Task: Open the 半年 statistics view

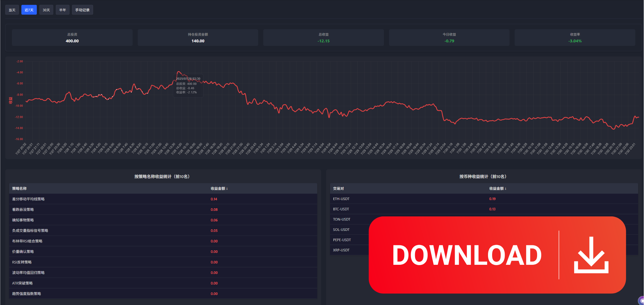Action: click(x=62, y=10)
